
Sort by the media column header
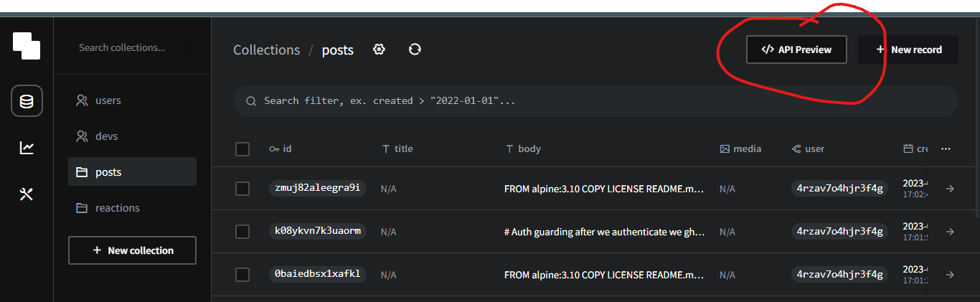coord(740,149)
